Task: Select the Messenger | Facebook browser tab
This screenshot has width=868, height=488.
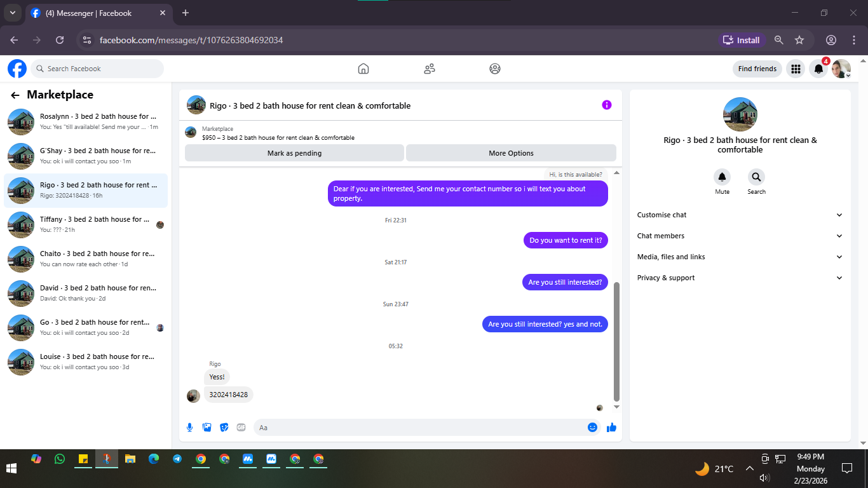Action: click(x=98, y=13)
